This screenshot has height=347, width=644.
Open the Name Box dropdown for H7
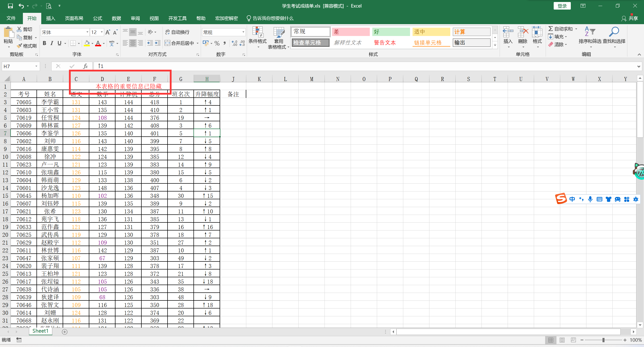tap(36, 66)
